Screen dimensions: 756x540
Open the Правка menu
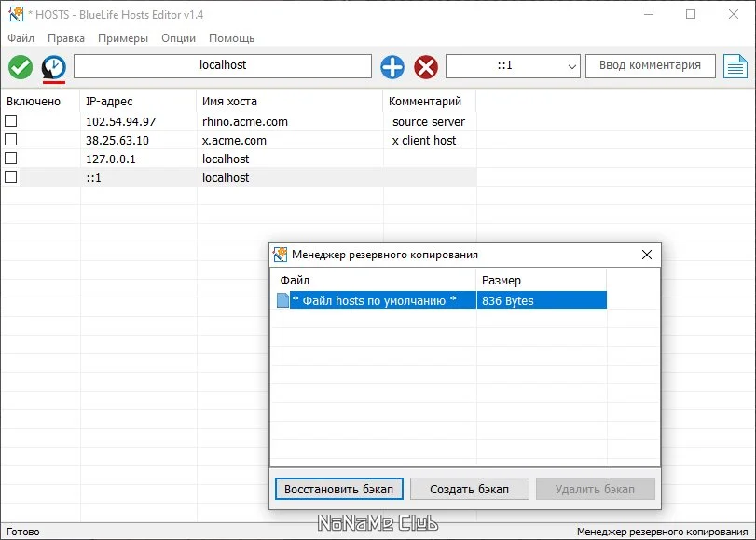[x=66, y=38]
